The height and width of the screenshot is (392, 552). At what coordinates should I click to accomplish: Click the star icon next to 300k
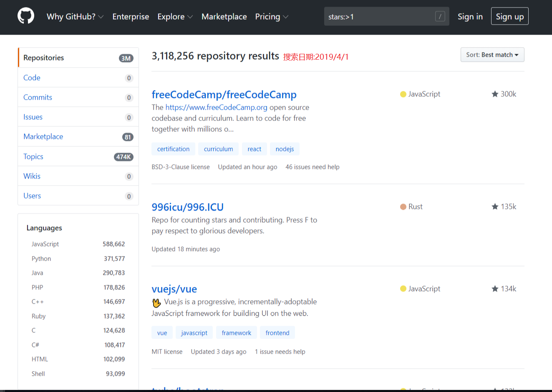click(495, 94)
